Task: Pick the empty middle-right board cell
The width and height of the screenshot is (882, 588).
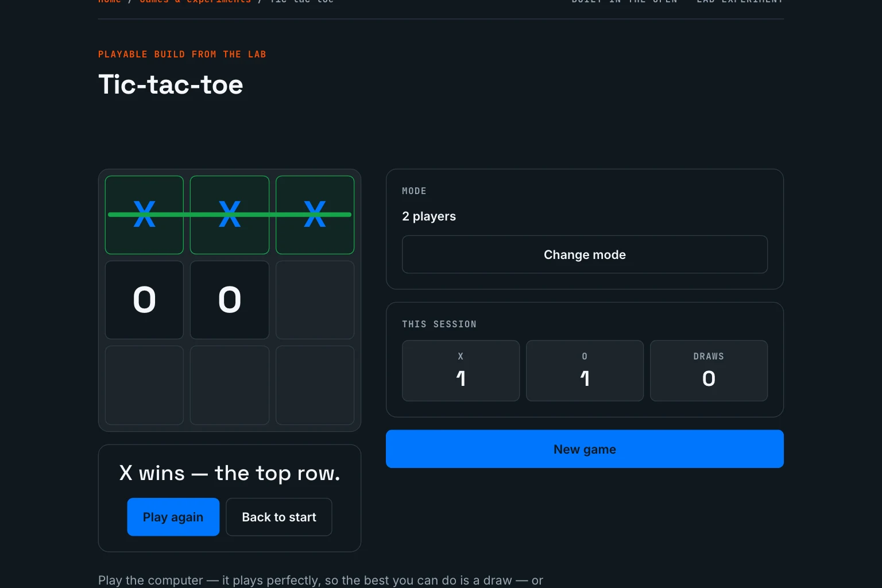Action: point(315,300)
